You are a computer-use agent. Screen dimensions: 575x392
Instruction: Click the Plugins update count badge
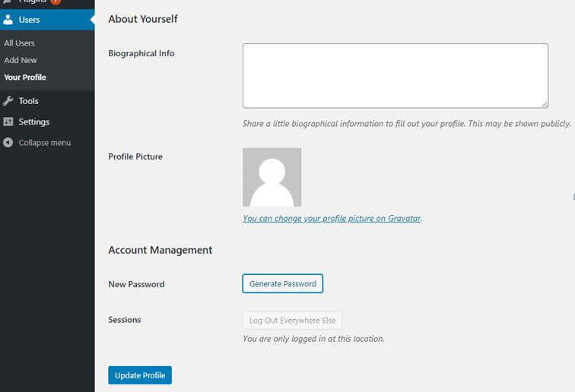tap(55, 2)
